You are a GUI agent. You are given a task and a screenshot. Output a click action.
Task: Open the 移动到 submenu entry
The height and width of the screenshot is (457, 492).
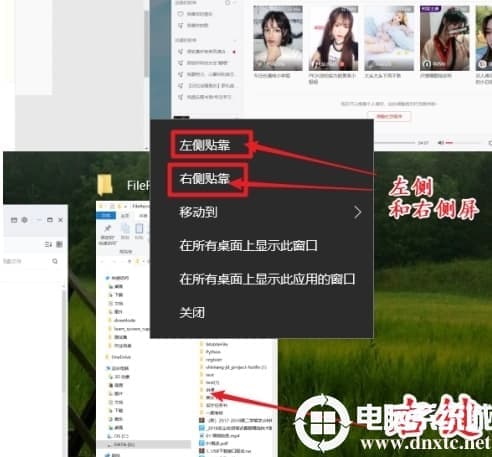click(x=262, y=212)
